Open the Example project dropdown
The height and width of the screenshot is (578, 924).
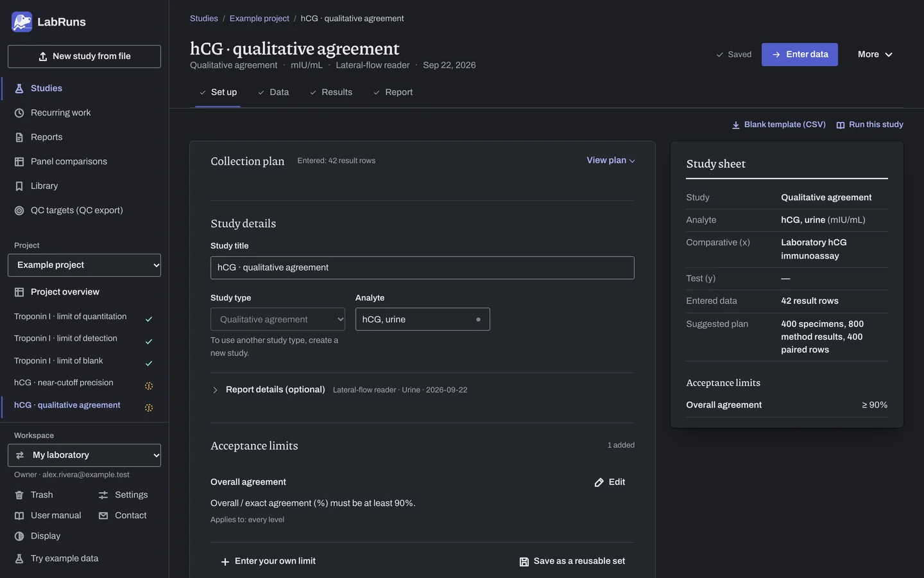pos(84,265)
